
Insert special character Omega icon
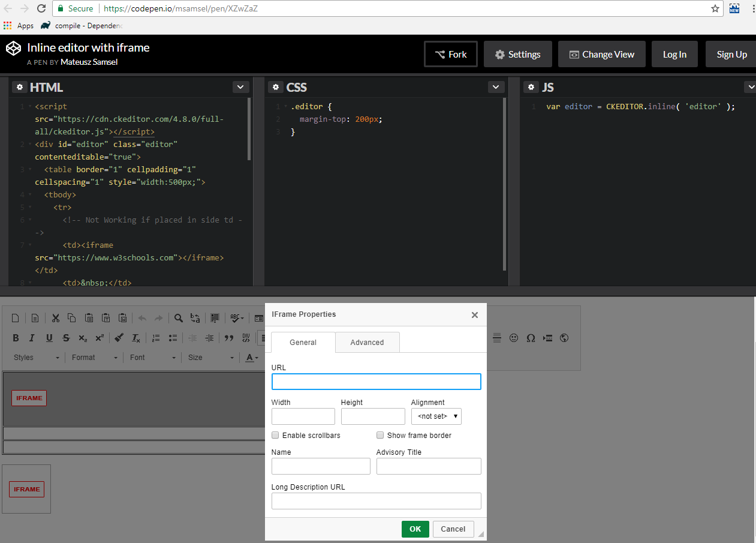click(531, 338)
